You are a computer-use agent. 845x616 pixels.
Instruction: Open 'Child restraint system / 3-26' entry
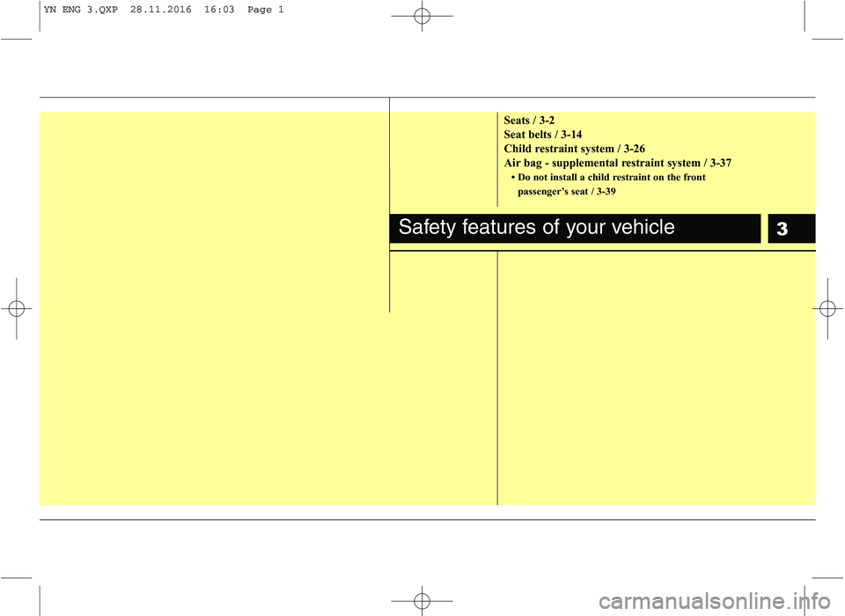pyautogui.click(x=574, y=149)
